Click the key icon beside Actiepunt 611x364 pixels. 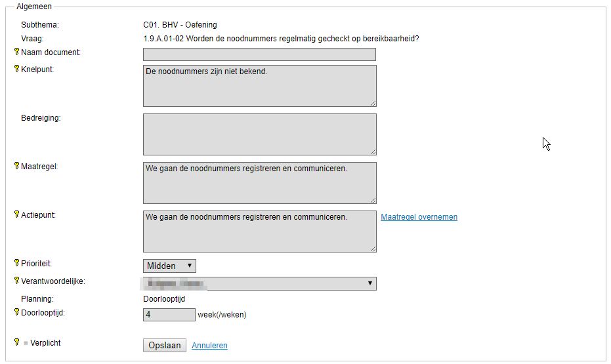(16, 214)
